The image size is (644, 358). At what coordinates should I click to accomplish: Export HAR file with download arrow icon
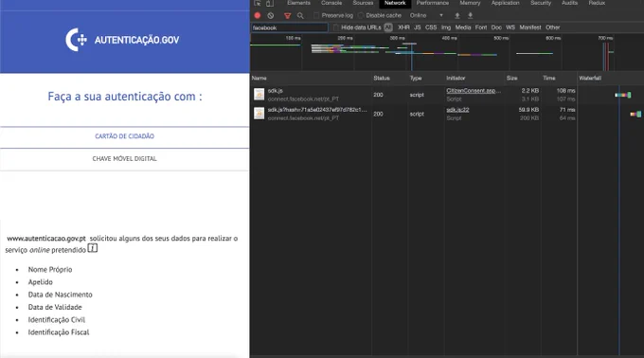(x=471, y=15)
